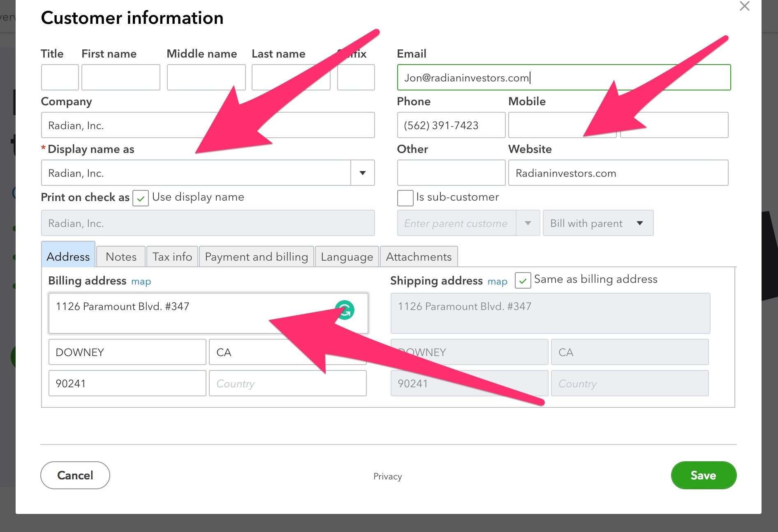Click the Fax field right of Mobile
This screenshot has width=778, height=532.
tap(674, 125)
